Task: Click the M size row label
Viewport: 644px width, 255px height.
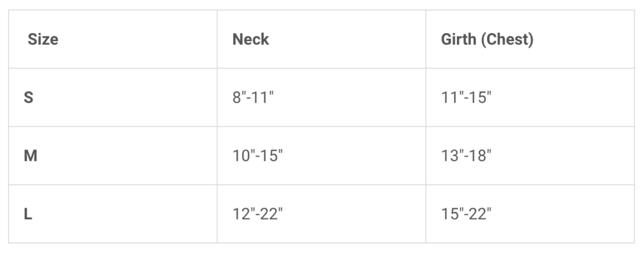Action: (30, 156)
